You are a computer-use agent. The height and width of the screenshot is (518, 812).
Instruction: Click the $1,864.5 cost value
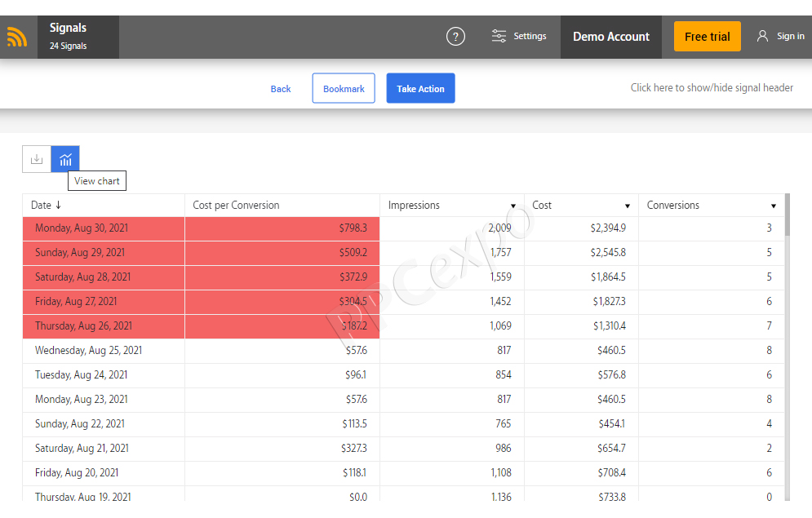608,277
